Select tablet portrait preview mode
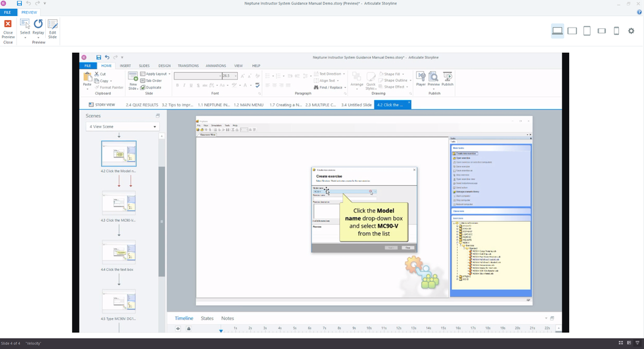This screenshot has height=349, width=644. tap(587, 31)
